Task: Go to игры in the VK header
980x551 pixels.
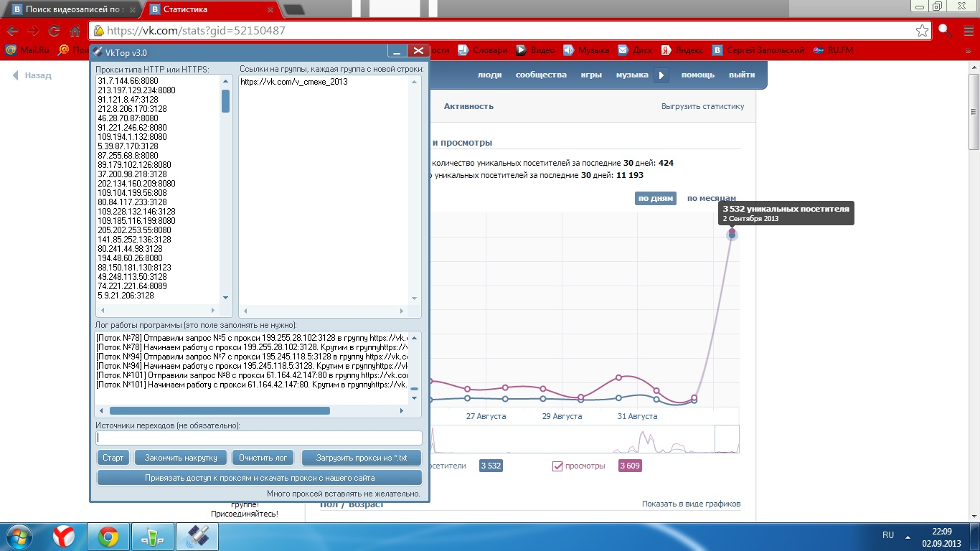Action: (x=591, y=75)
